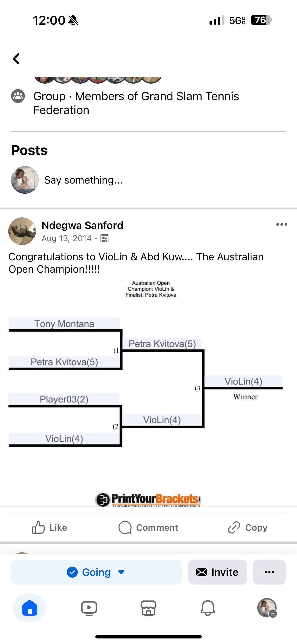The width and height of the screenshot is (297, 644).
Task: Copy the post link
Action: (x=247, y=527)
